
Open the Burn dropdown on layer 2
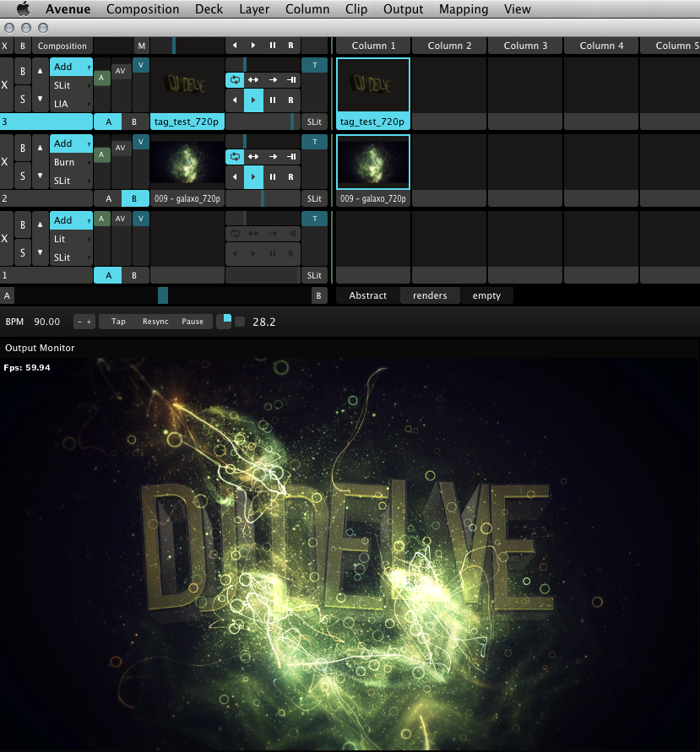(71, 162)
